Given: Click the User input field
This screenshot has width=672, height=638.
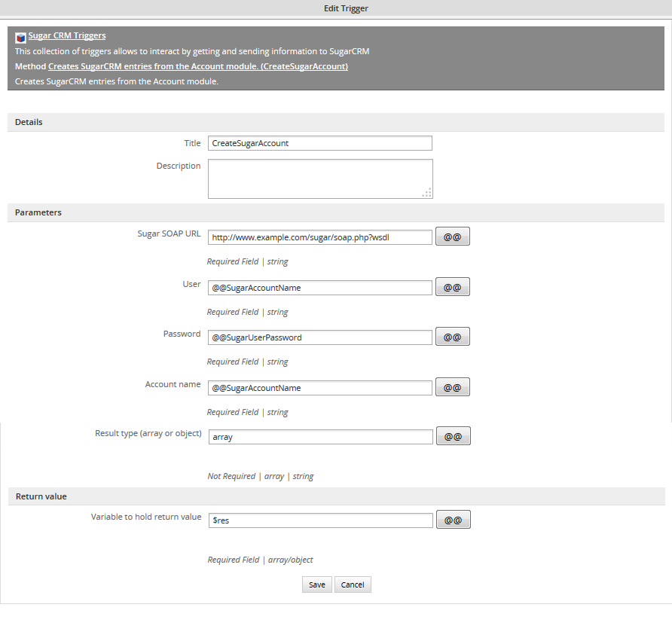Looking at the screenshot, I should (319, 288).
